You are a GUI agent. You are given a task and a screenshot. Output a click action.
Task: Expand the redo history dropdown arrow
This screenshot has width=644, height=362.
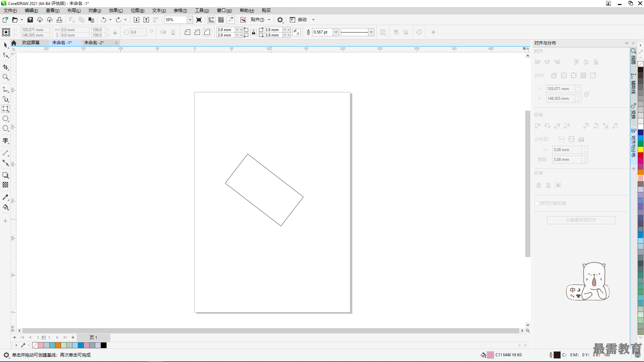point(125,20)
